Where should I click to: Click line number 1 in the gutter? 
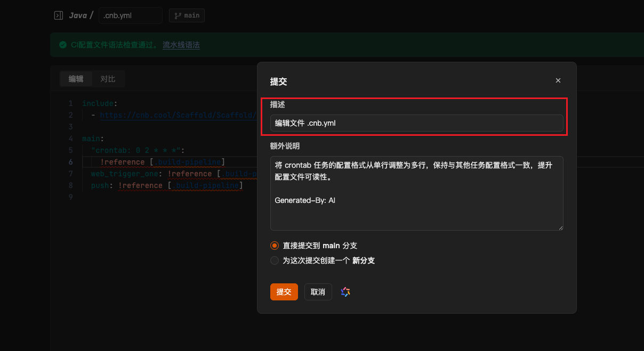click(x=70, y=103)
